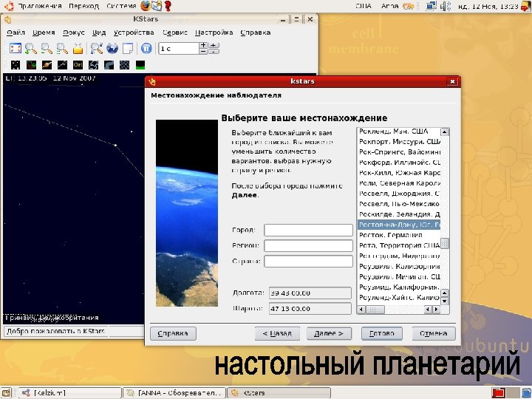Image resolution: width=532 pixels, height=399 pixels.
Task: Select Роузмид, Калифорния entry
Action: tap(399, 287)
